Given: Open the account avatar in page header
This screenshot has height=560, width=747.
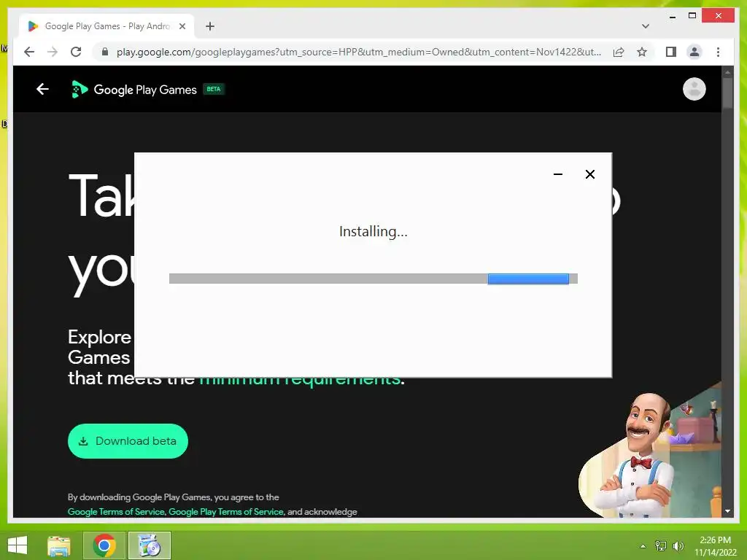Looking at the screenshot, I should 694,89.
